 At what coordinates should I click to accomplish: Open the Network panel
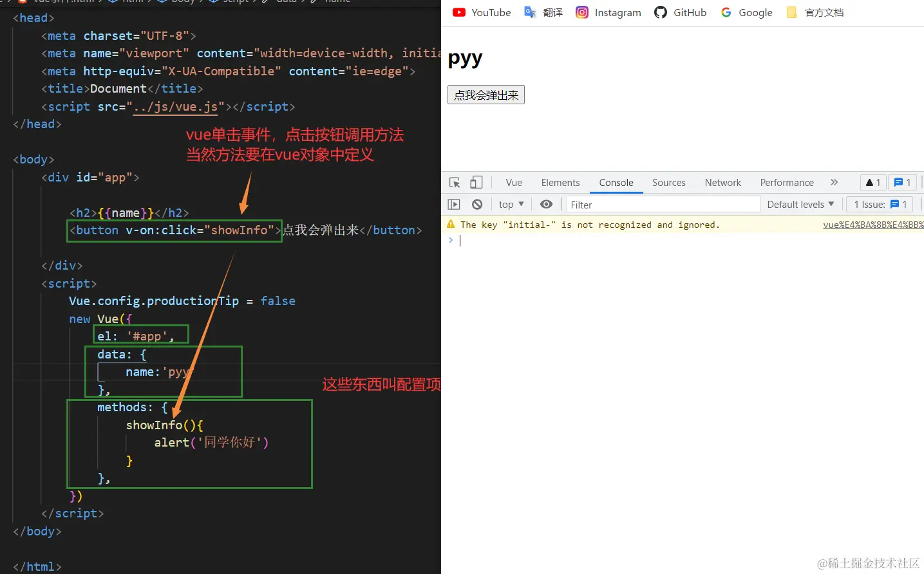(722, 182)
